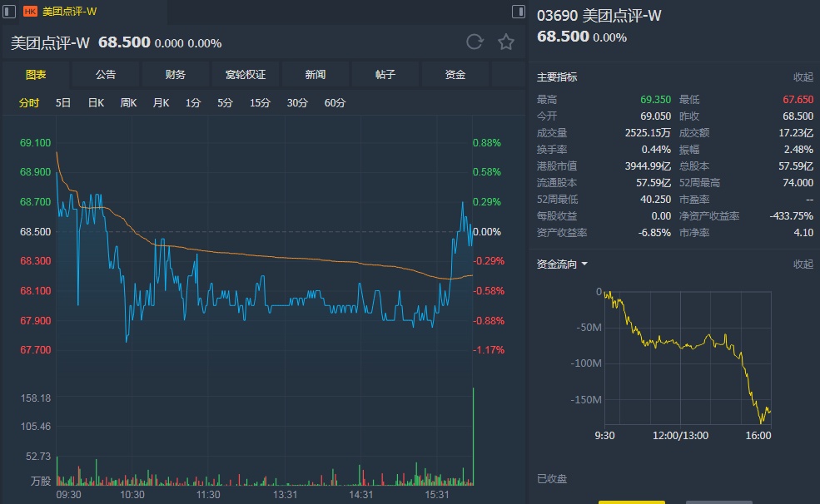
Task: Select 5日 chart period
Action: point(63,103)
